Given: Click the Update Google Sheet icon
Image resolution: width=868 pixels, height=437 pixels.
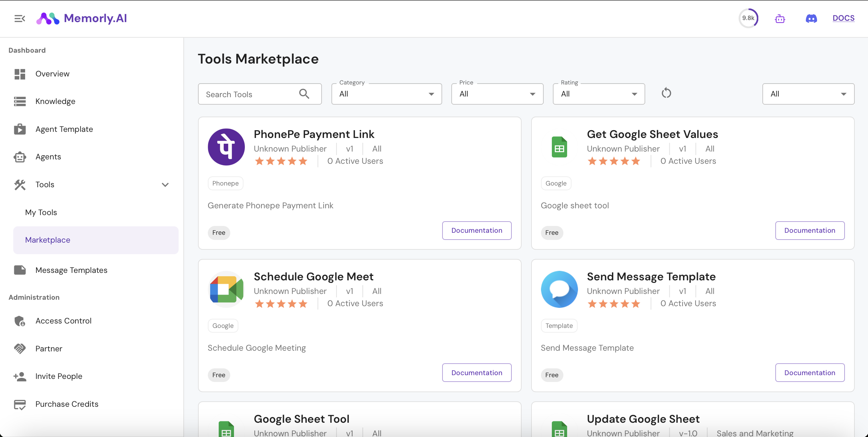Looking at the screenshot, I should coord(559,429).
